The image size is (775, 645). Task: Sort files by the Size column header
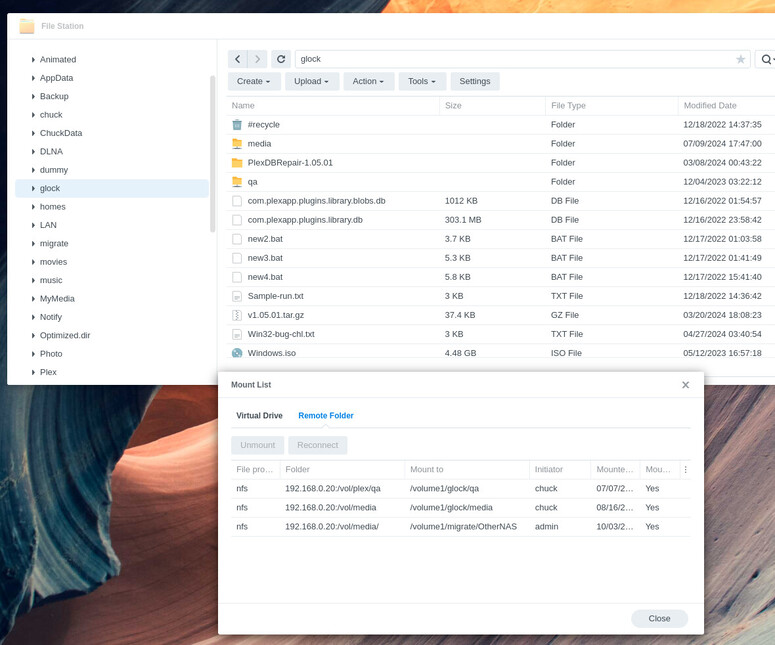(x=492, y=106)
